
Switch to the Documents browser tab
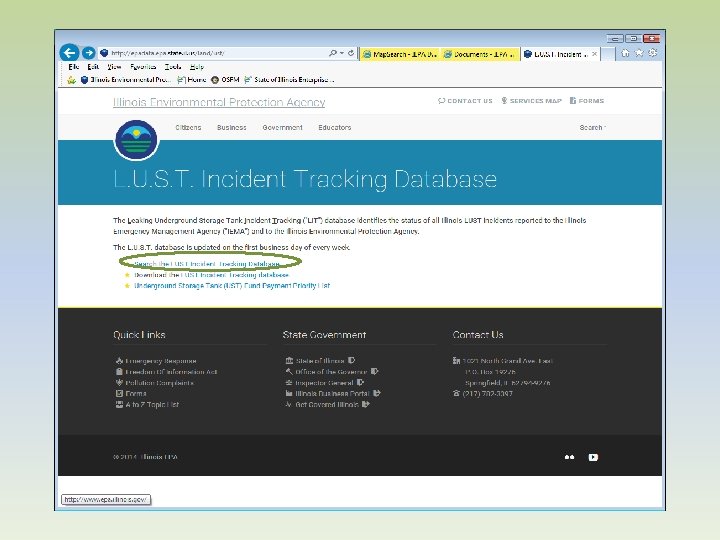tap(480, 54)
